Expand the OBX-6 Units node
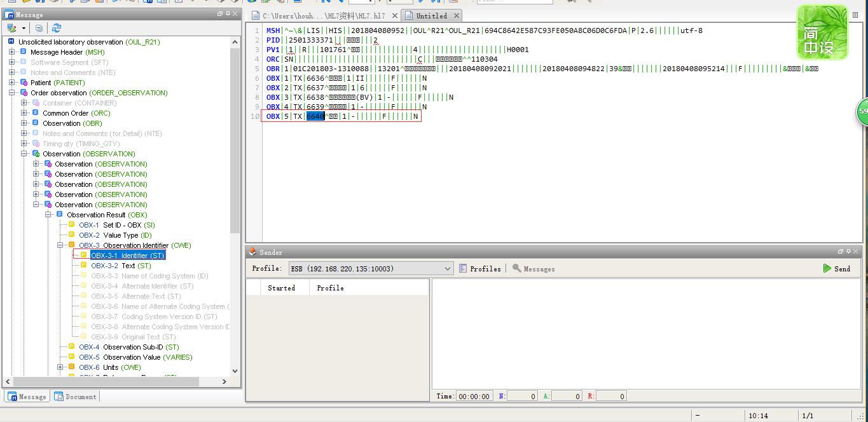Image resolution: width=868 pixels, height=422 pixels. coord(60,367)
